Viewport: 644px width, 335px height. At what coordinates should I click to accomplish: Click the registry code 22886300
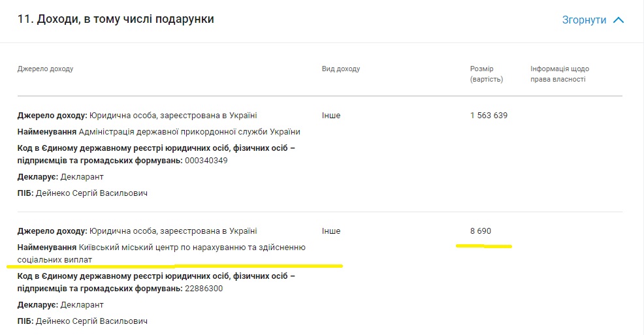tap(204, 289)
